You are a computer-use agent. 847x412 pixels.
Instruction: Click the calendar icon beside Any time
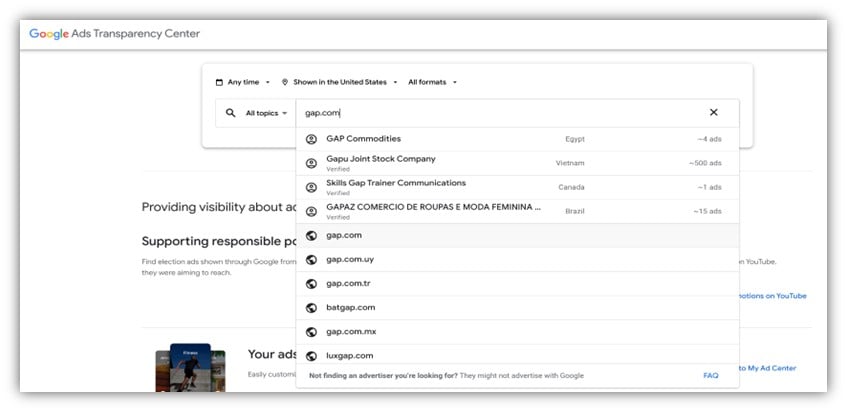219,83
